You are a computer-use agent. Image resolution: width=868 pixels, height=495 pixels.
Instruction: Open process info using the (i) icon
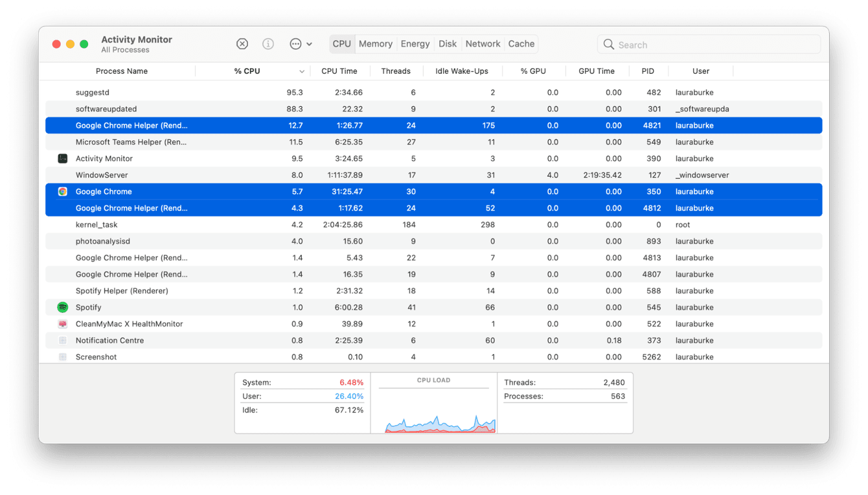click(268, 43)
